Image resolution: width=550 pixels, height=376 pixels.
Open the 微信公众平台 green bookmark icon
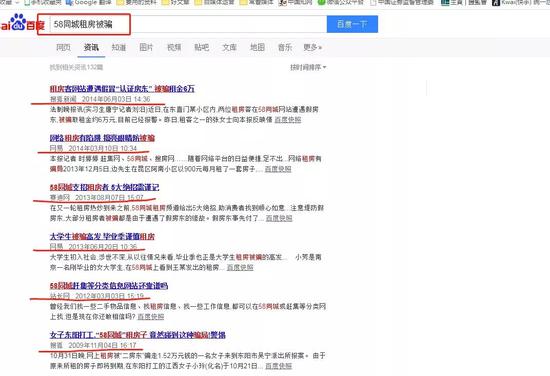[321, 2]
